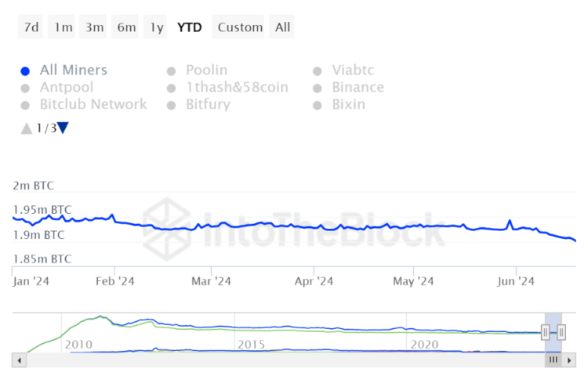This screenshot has height=376, width=588.
Task: Enable the Poolin legend item
Action: (206, 70)
